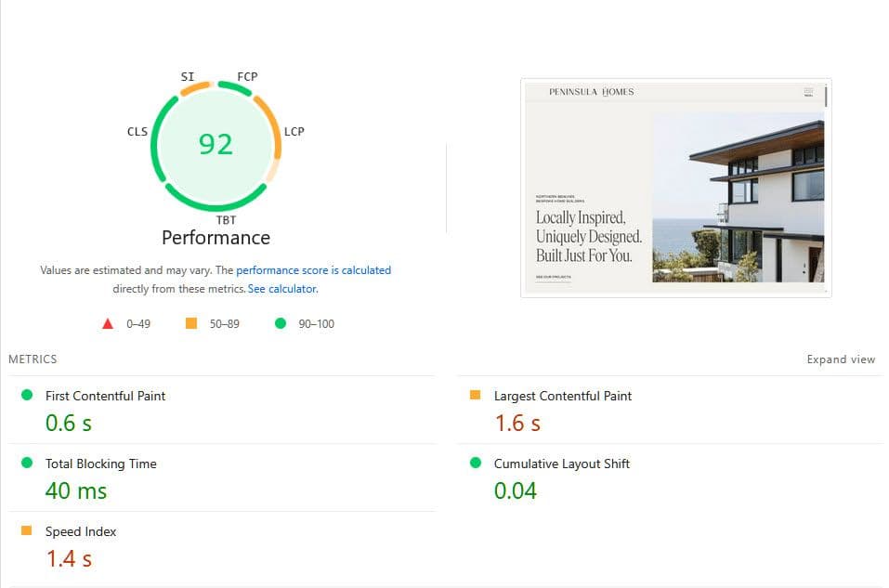Open the Expand view option
This screenshot has width=889, height=588.
[x=841, y=359]
